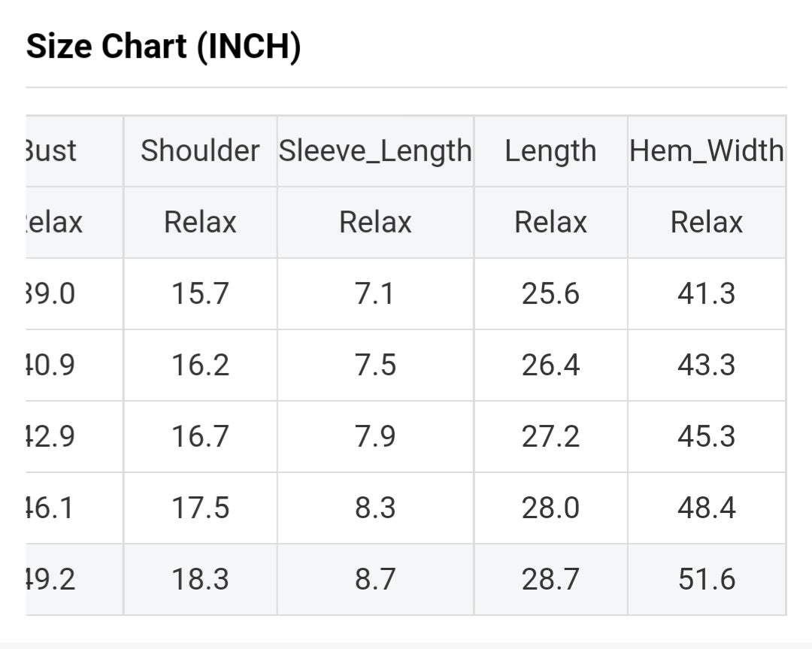
Task: Click the 15.7 shoulder value
Action: [x=200, y=293]
